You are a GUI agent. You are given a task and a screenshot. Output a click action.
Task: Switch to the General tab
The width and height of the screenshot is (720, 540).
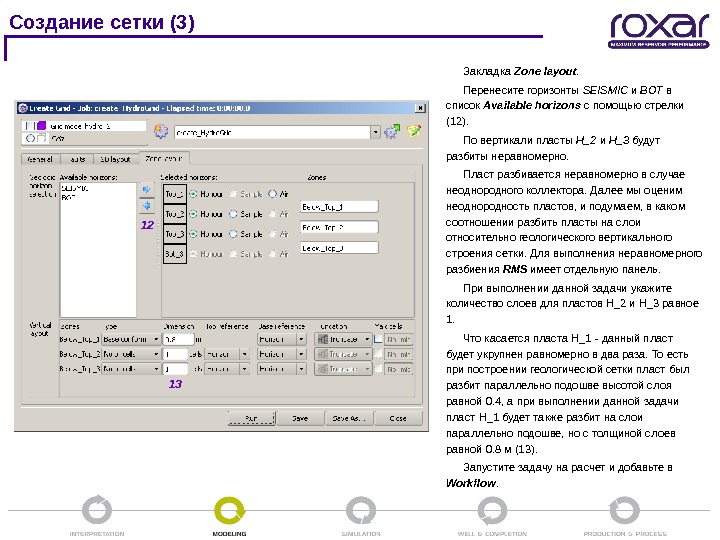[x=40, y=159]
